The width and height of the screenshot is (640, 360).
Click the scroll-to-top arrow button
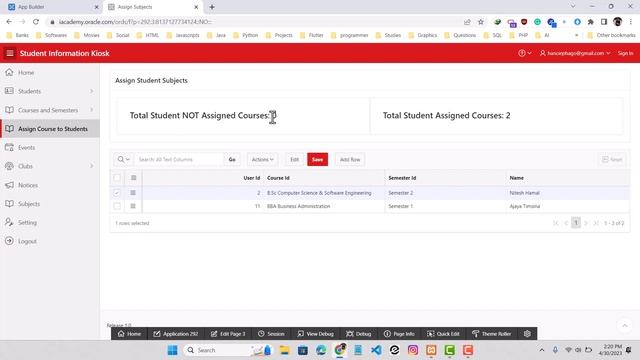pyautogui.click(x=624, y=325)
